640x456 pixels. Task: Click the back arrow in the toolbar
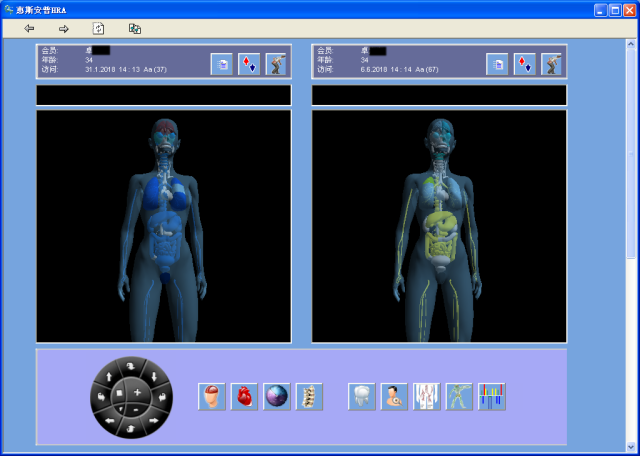coord(29,29)
